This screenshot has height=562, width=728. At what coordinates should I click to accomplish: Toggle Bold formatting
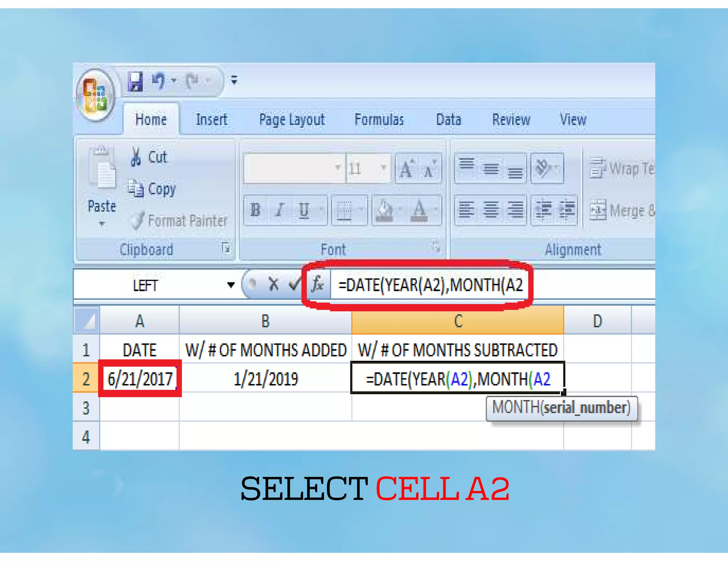pyautogui.click(x=255, y=210)
